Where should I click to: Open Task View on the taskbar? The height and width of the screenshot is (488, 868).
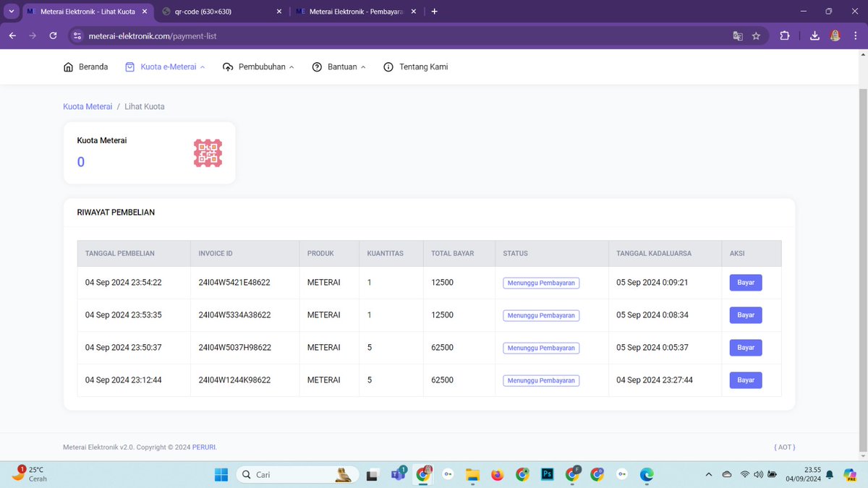(372, 474)
